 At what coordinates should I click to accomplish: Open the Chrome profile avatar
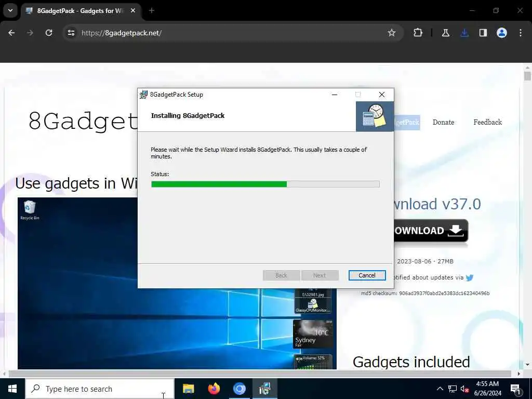click(x=502, y=33)
